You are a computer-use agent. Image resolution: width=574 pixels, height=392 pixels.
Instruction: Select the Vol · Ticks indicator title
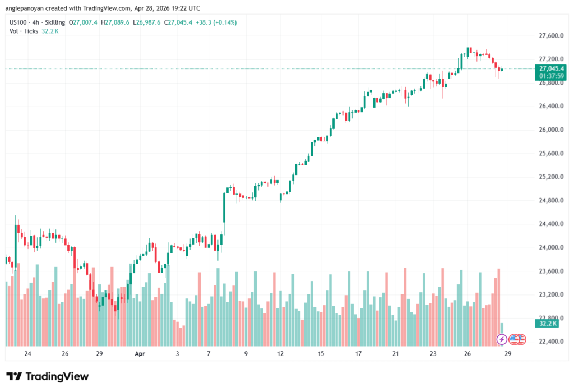[22, 31]
